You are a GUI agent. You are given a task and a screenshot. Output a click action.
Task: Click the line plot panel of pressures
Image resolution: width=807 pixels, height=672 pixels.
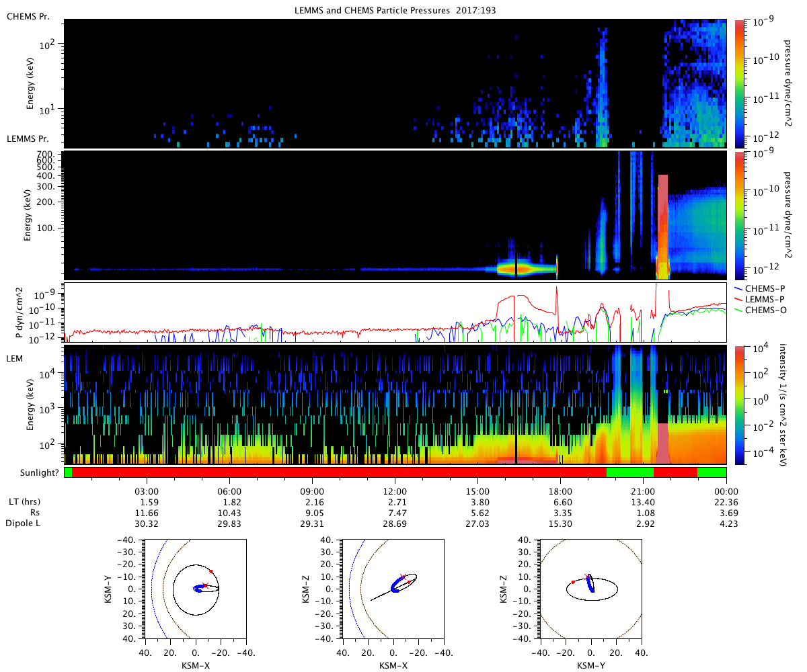tap(395, 312)
